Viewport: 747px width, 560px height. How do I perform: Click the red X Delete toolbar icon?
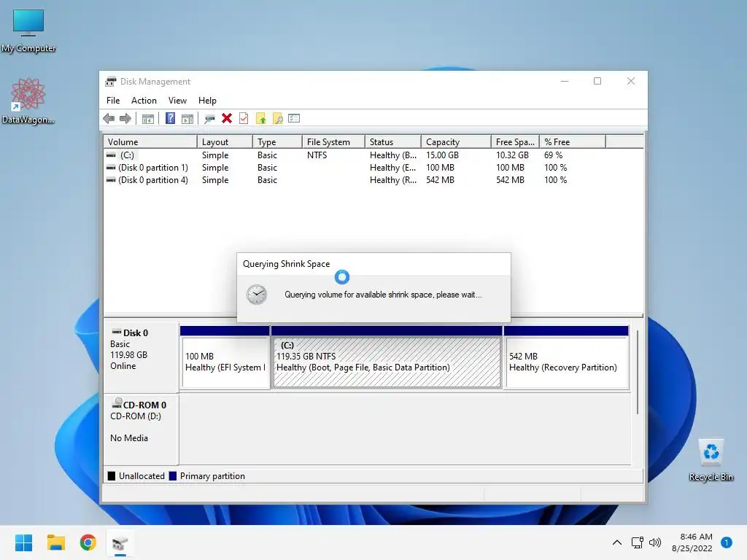pos(227,118)
